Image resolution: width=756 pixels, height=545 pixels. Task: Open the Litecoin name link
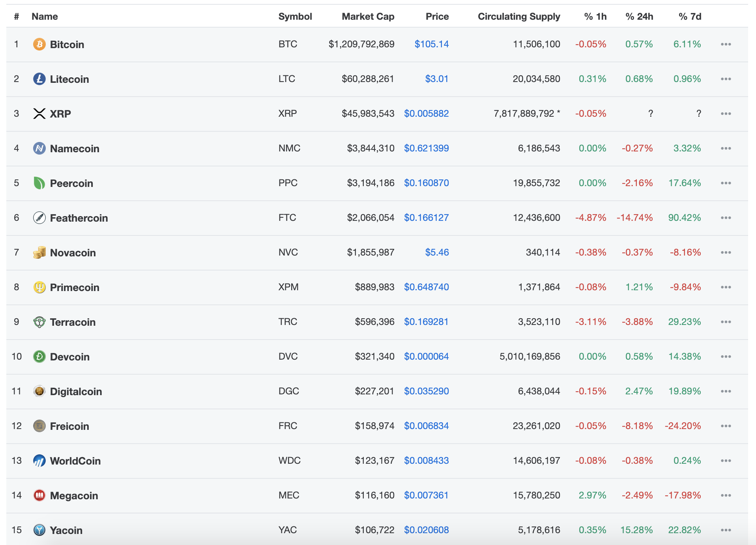click(69, 79)
